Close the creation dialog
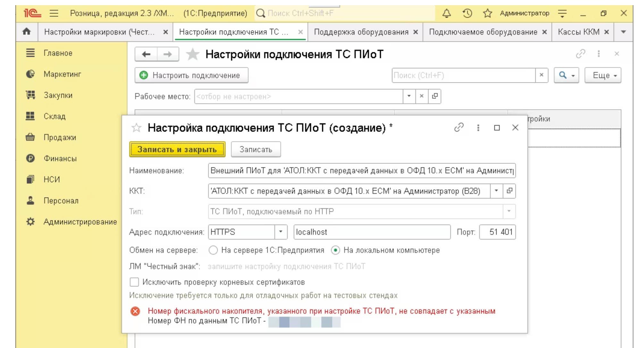 [x=515, y=127]
